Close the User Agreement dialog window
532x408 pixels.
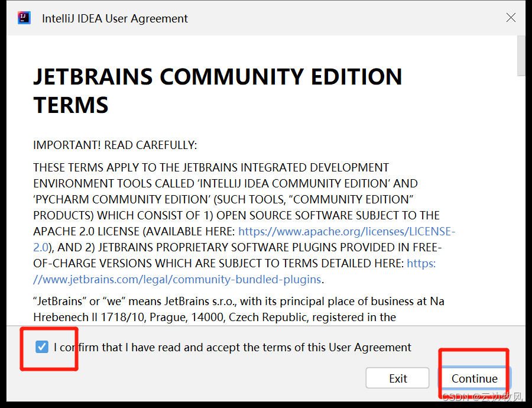click(511, 18)
